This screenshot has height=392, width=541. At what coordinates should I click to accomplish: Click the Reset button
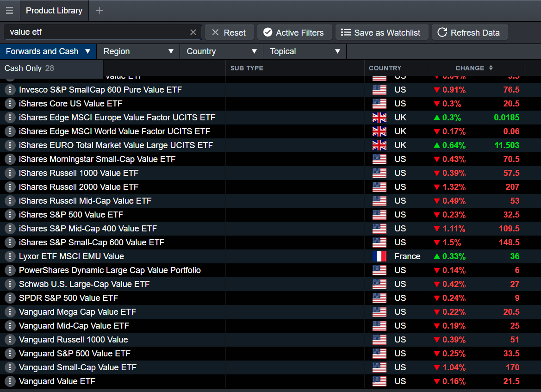coord(230,32)
